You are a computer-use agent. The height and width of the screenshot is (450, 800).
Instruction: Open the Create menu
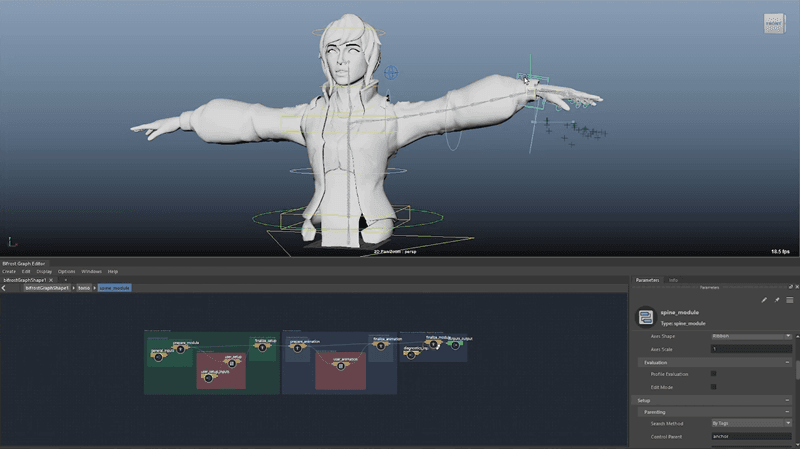pos(8,271)
